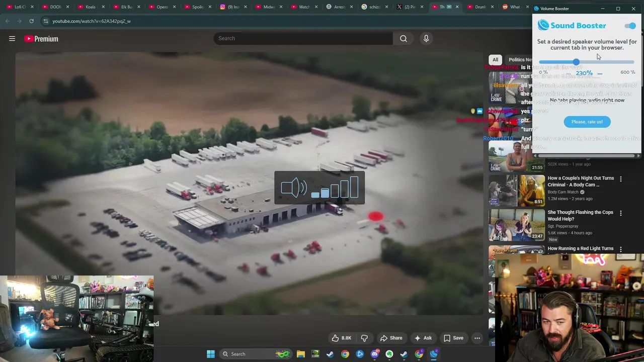Open options for 'Couple's Night Out' video
The height and width of the screenshot is (362, 644).
point(620,179)
